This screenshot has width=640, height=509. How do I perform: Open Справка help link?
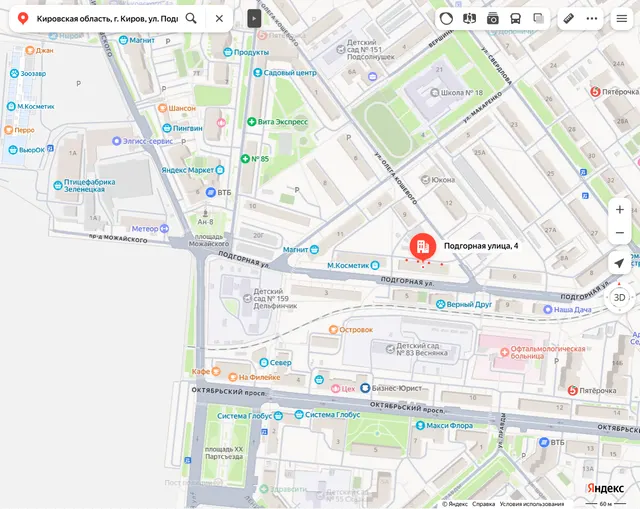pos(484,504)
